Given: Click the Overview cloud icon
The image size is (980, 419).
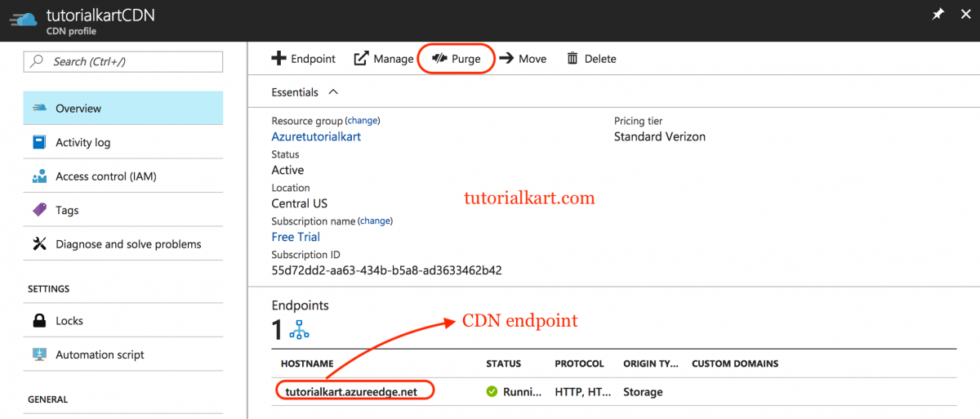Looking at the screenshot, I should tap(39, 109).
